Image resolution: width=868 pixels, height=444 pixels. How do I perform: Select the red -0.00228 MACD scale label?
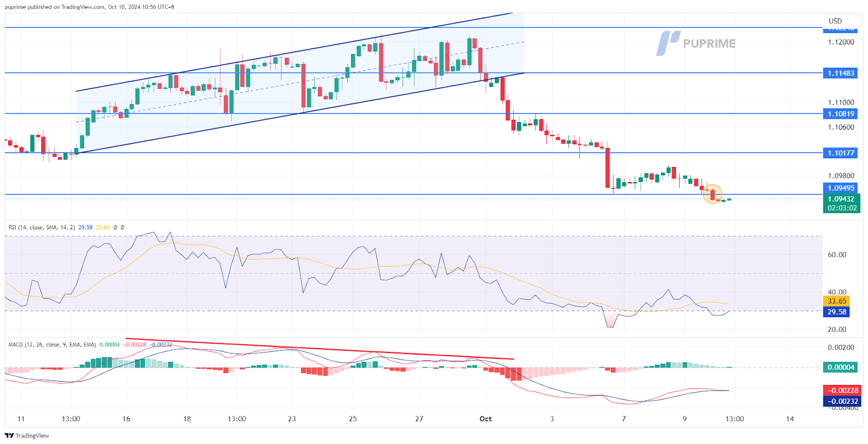(842, 390)
